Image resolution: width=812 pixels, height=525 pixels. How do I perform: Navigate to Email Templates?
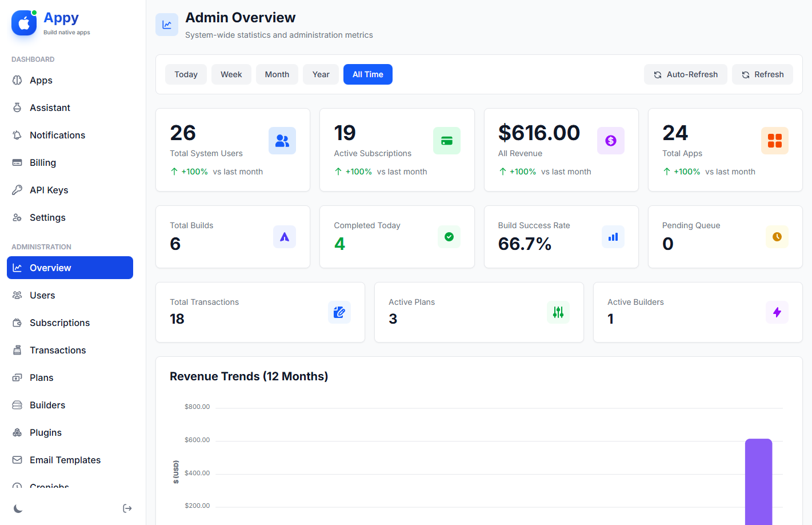[x=65, y=460]
